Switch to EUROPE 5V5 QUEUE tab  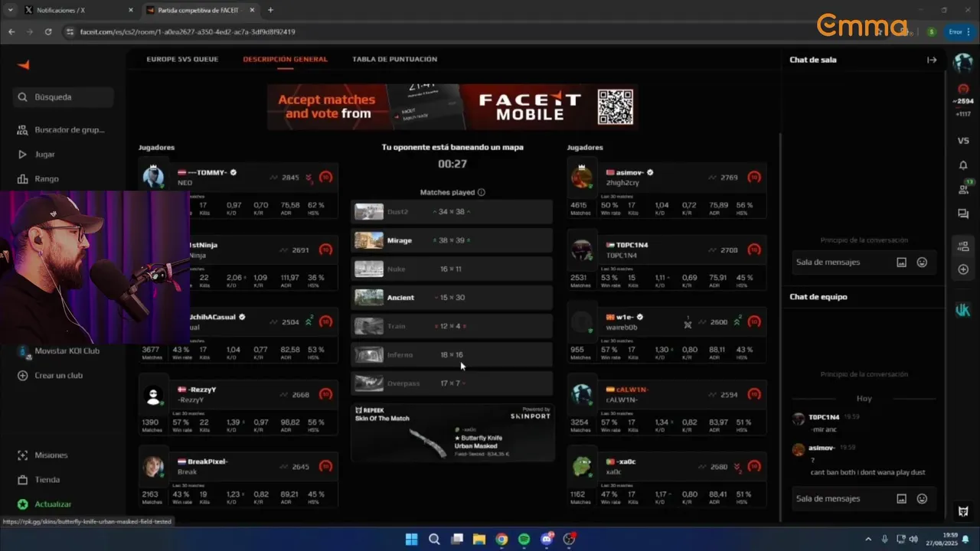(182, 59)
